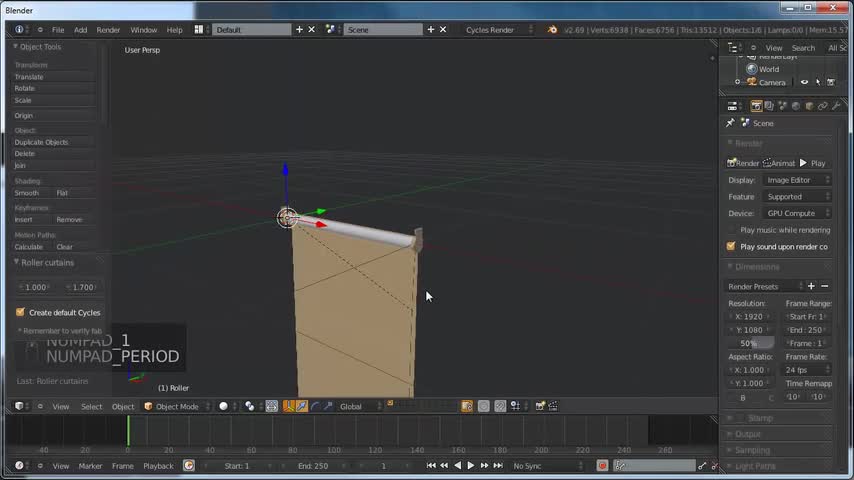Image resolution: width=854 pixels, height=480 pixels.
Task: Open the info editor type selector
Action: [x=22, y=29]
